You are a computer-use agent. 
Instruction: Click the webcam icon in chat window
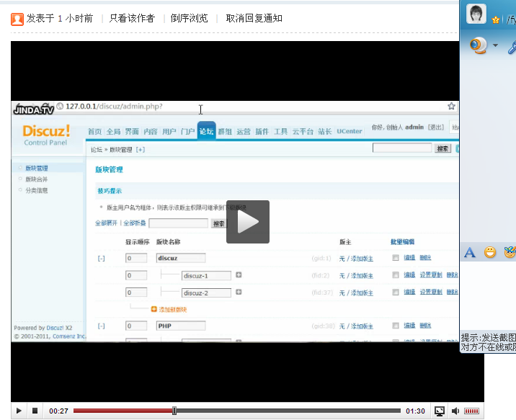point(478,45)
